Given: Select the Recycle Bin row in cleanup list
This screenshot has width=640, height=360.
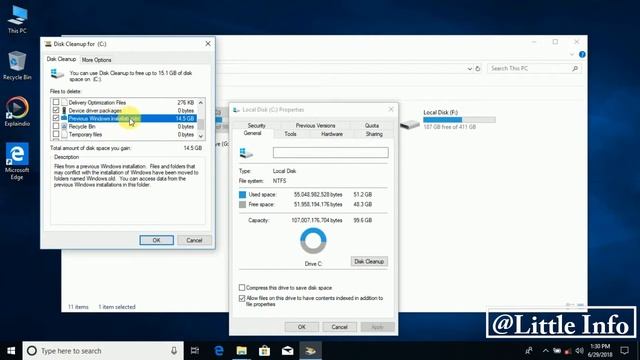Looking at the screenshot, I should tap(124, 127).
